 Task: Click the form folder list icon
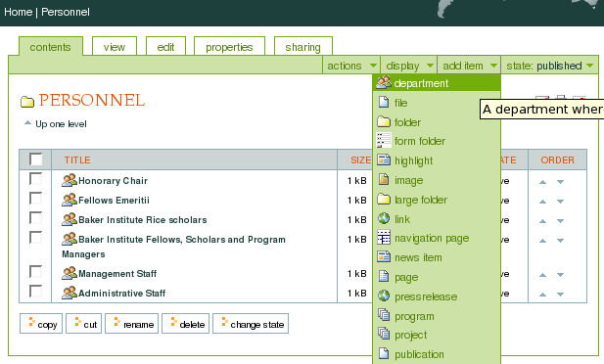point(384,141)
